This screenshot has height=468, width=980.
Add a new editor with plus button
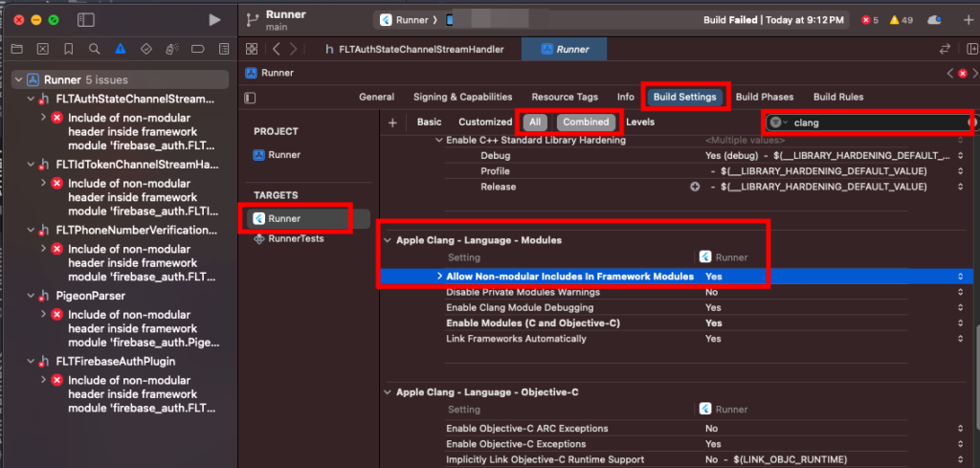click(969, 20)
